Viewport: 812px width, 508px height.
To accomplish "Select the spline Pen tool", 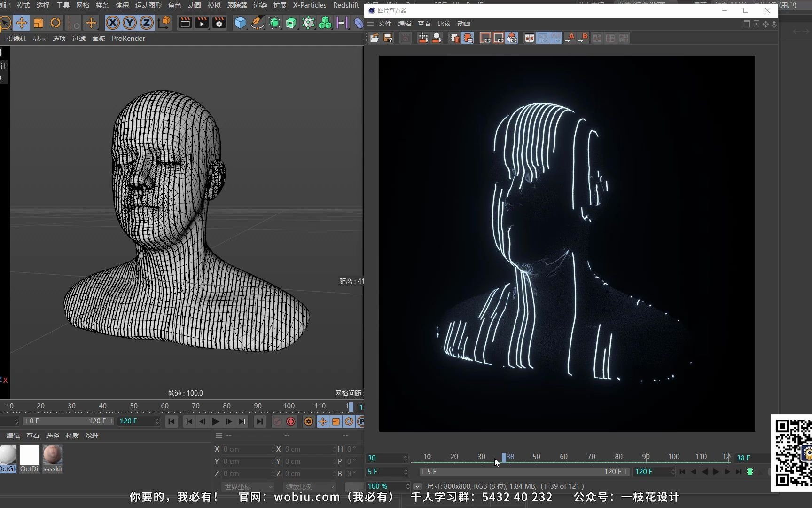I will tap(257, 23).
